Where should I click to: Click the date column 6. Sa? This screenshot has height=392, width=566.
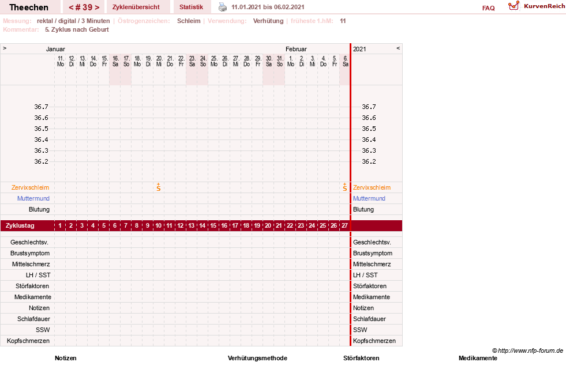click(345, 61)
